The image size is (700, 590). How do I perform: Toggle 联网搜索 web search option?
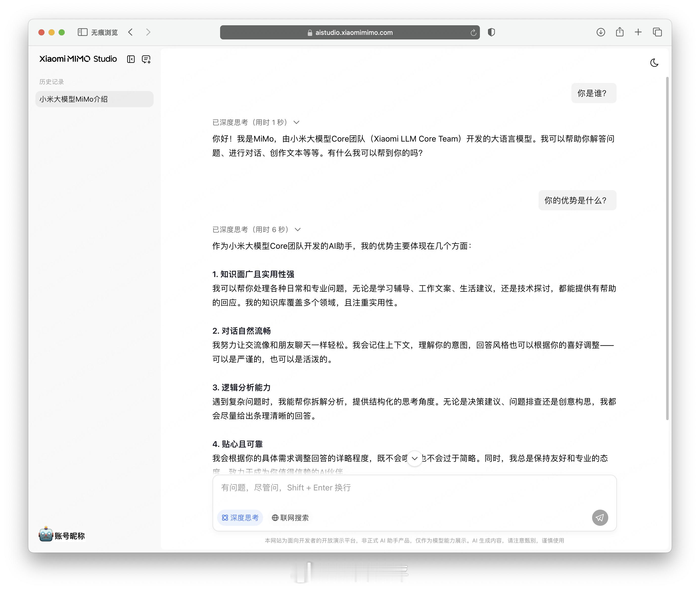[290, 517]
